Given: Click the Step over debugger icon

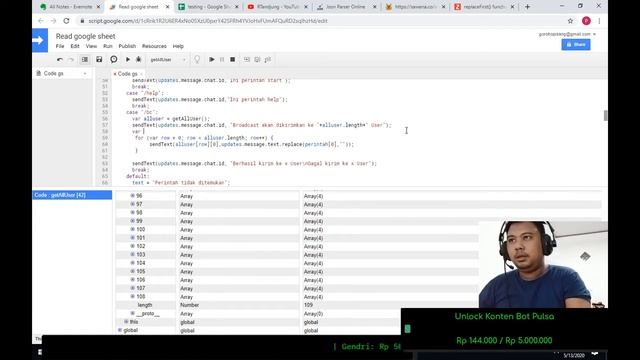Looking at the screenshot, I should point(257,60).
